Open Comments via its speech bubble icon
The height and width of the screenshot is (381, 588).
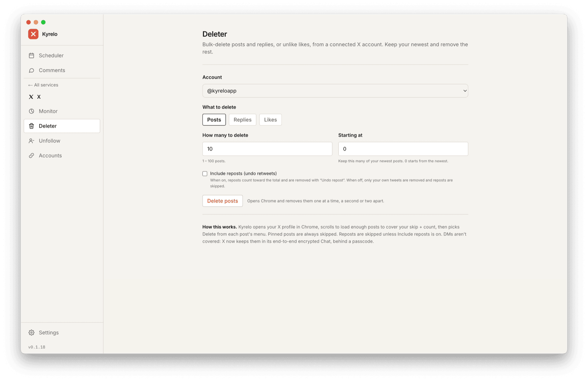coord(32,71)
